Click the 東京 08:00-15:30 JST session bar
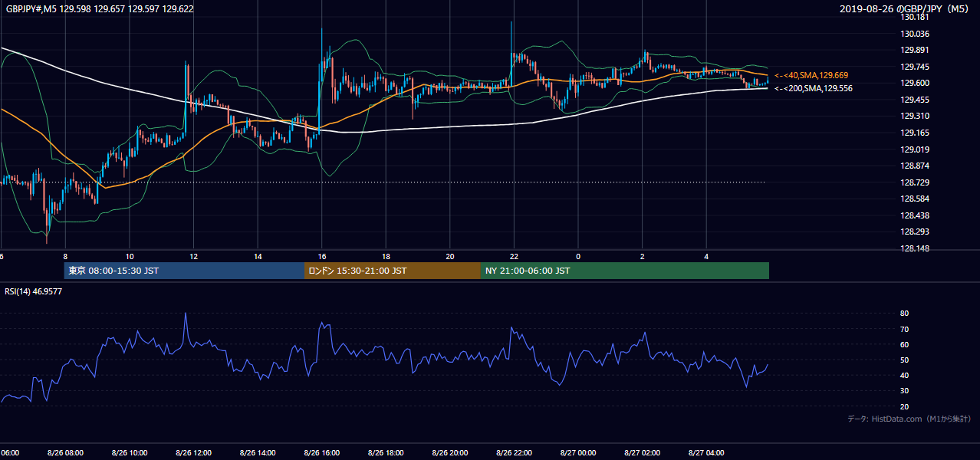The width and height of the screenshot is (980, 460). point(184,271)
